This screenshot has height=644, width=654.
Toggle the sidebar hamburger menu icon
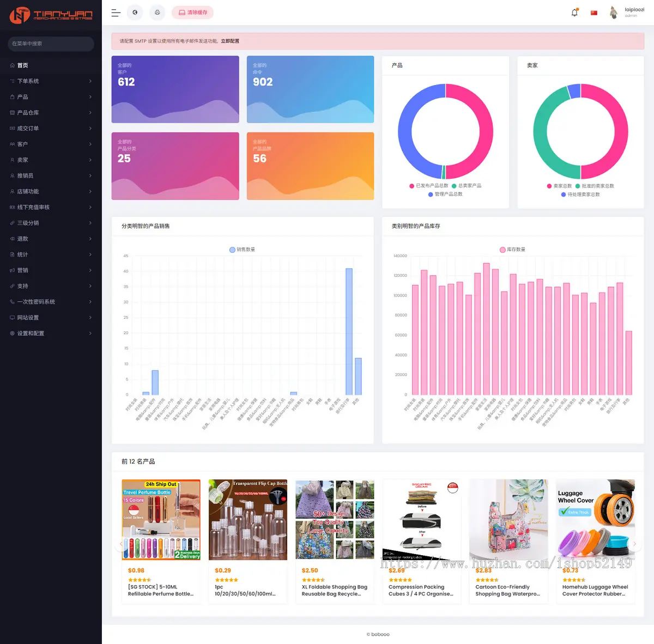[116, 13]
